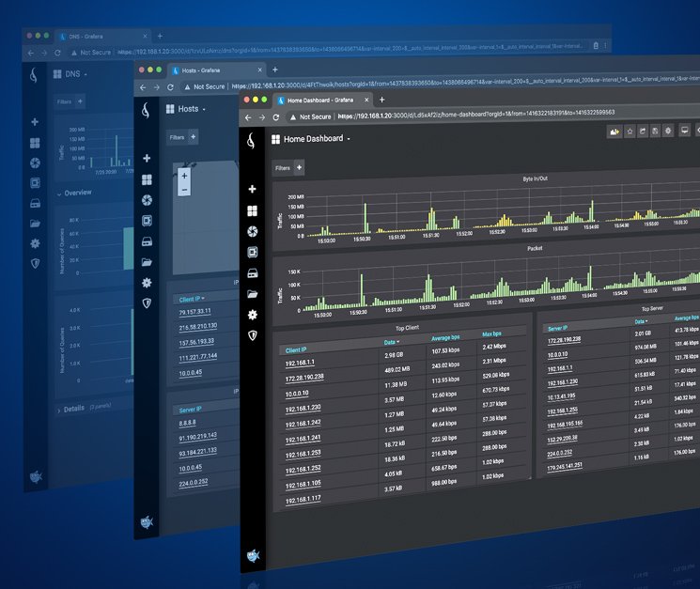Viewport: 700px width, 589px height.
Task: Open client IP 192.168.1.117 link
Action: click(303, 500)
